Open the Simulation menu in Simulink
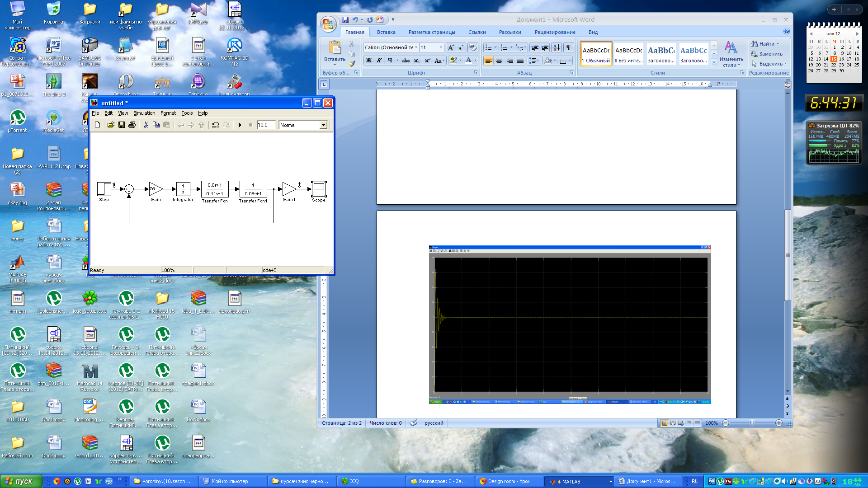Screen dimensions: 868x488 tap(144, 113)
